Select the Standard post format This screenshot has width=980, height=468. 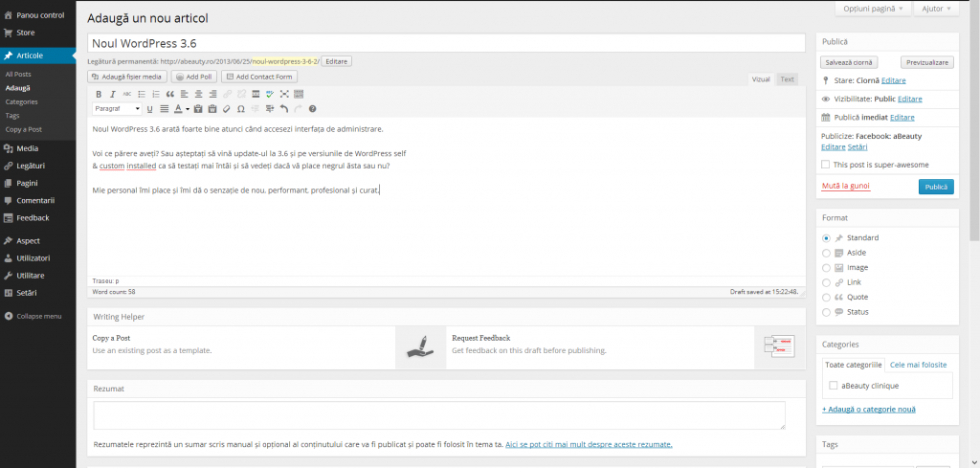point(826,238)
